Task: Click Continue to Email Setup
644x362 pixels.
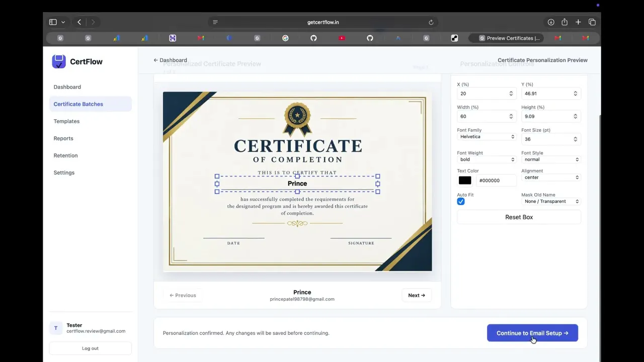Action: (x=532, y=333)
